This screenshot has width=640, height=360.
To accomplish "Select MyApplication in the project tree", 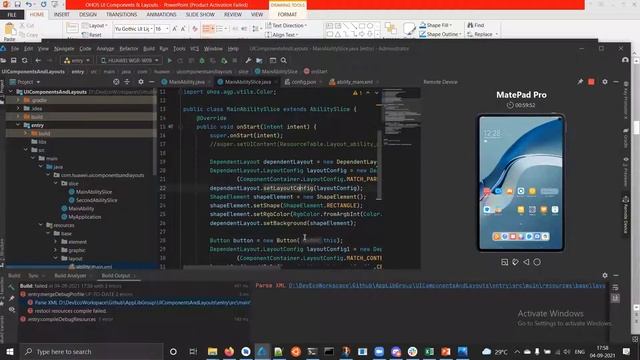I will (x=84, y=217).
